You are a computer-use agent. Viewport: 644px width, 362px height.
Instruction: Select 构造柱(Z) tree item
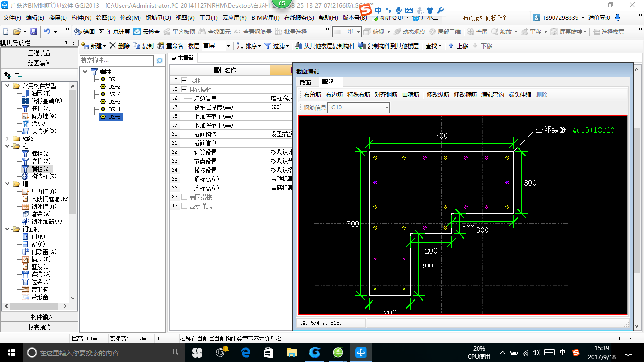(43, 176)
